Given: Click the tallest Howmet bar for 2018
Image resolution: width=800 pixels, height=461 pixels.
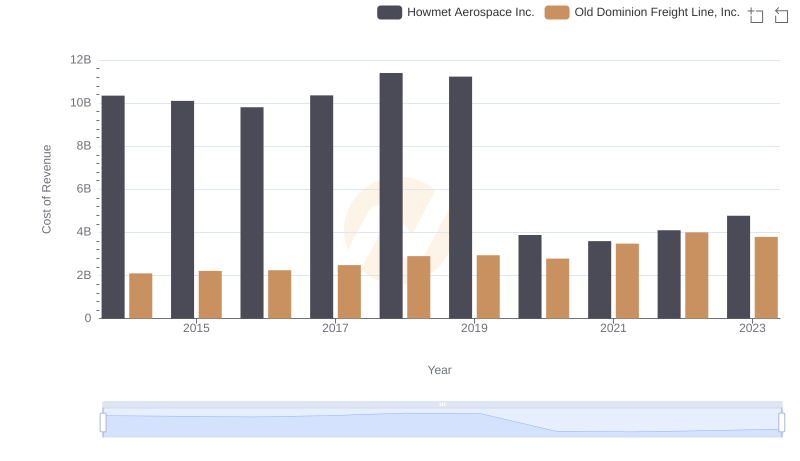Looking at the screenshot, I should point(391,196).
